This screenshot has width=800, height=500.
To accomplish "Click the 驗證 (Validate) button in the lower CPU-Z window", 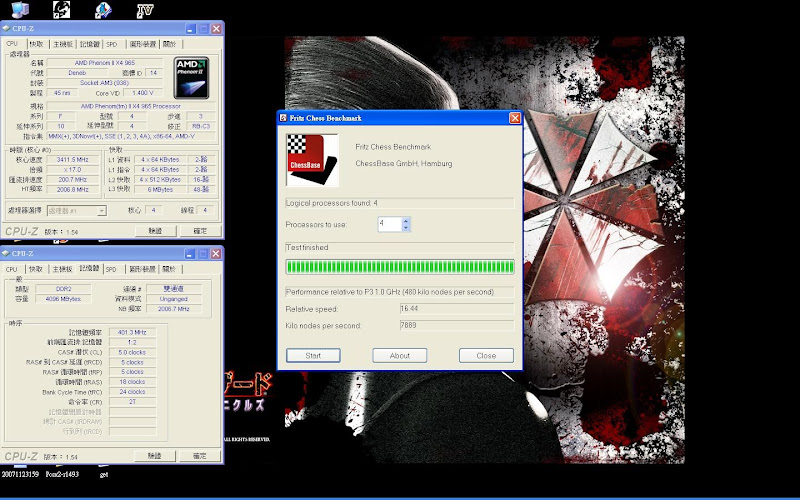I will [155, 456].
